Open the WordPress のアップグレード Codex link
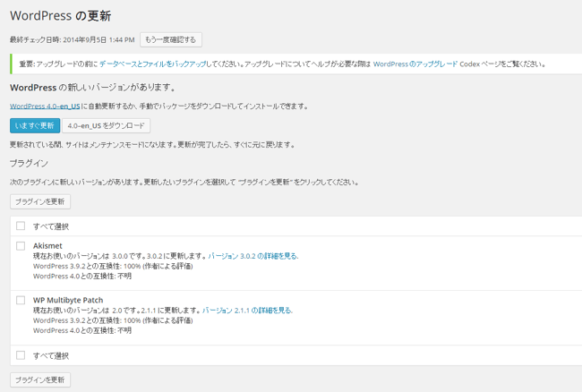 click(x=415, y=64)
